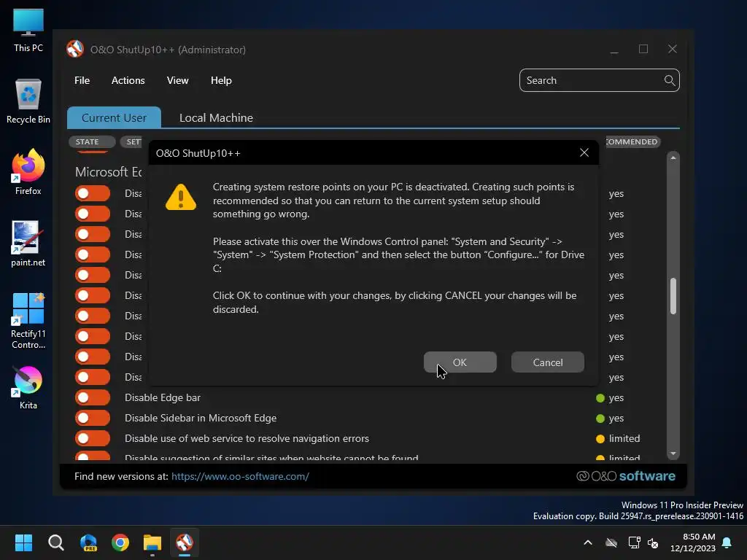This screenshot has width=747, height=560.
Task: Open the View menu
Action: [x=178, y=80]
